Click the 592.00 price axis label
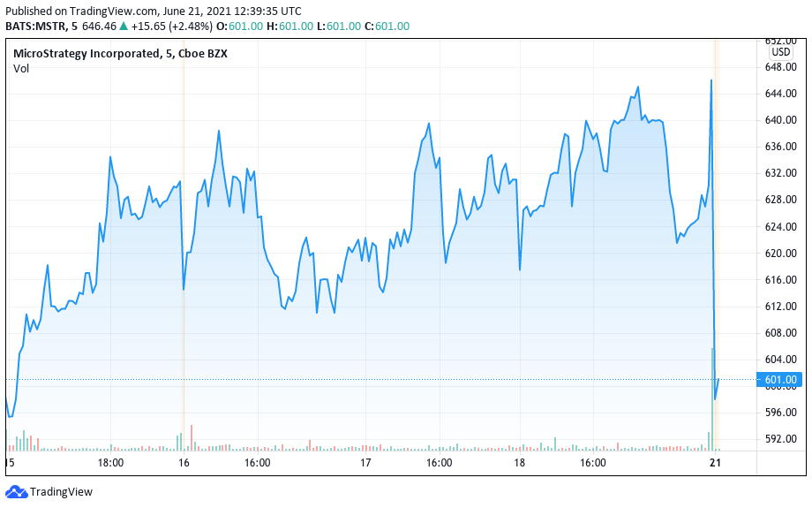 click(x=780, y=439)
